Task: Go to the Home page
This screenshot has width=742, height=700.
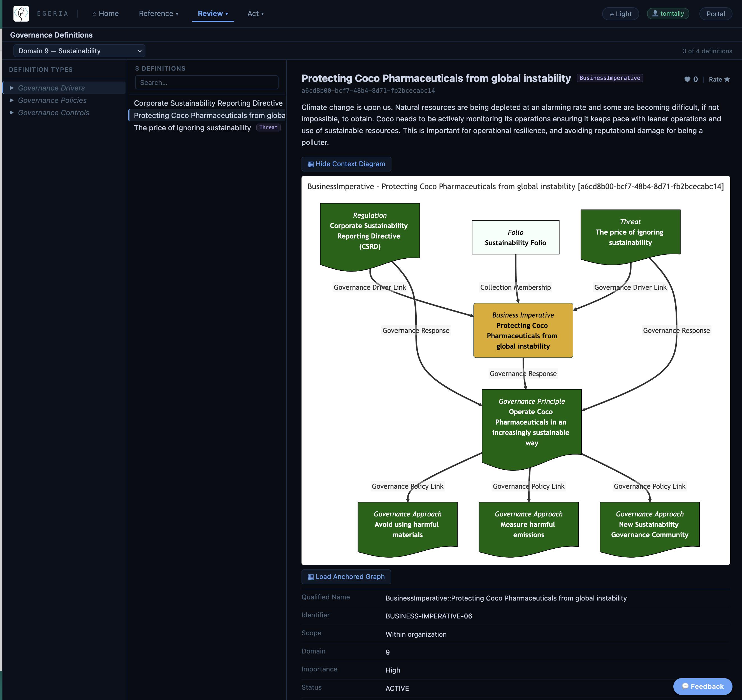Action: click(x=106, y=13)
